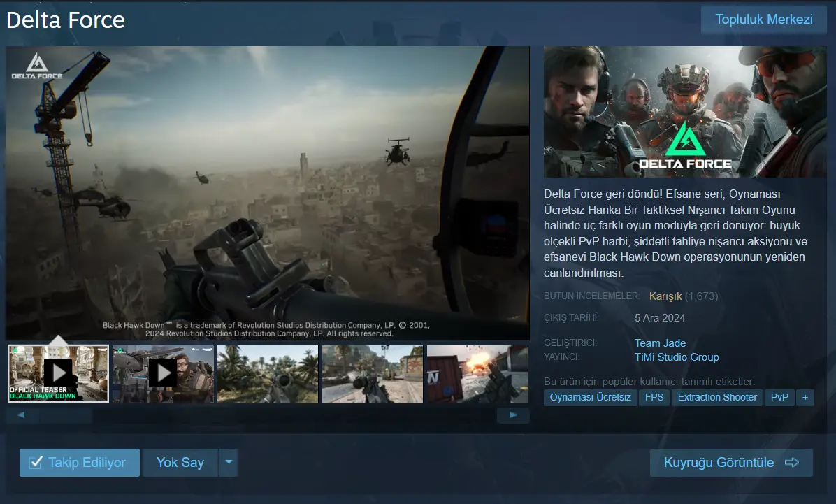The height and width of the screenshot is (504, 836).
Task: Open the TiMi Studio Group publisher link
Action: point(677,357)
